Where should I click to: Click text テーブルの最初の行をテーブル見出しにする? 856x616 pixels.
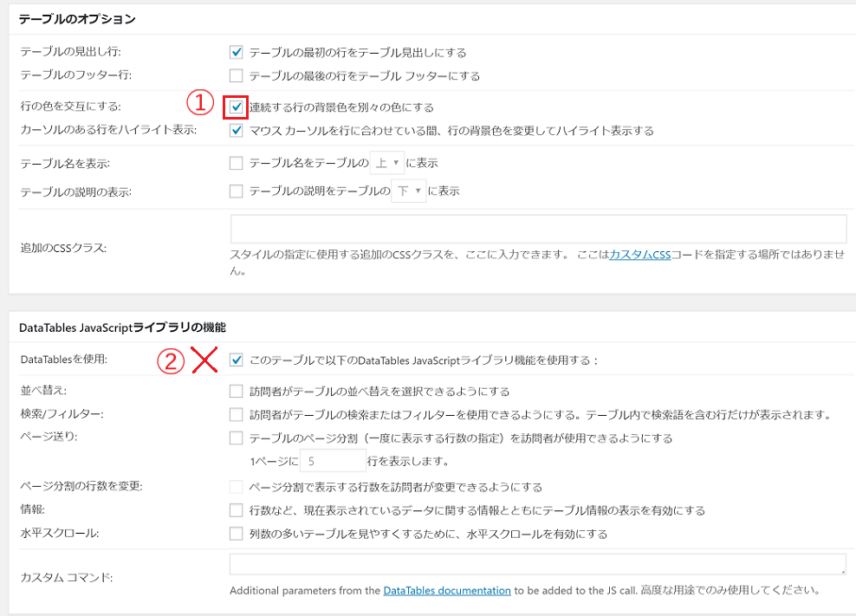358,53
